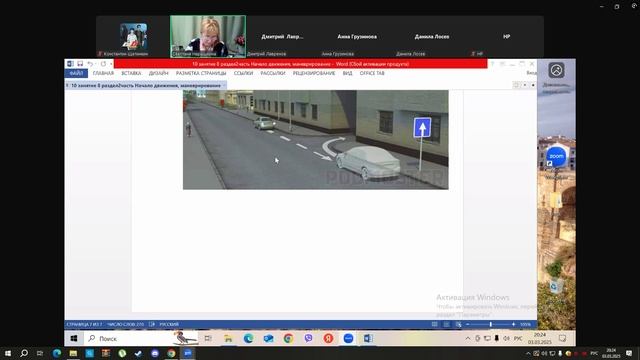Click the ЧИСЛО СЛОВ word count in status bar
Viewport: 640px width, 360px height.
[126, 324]
